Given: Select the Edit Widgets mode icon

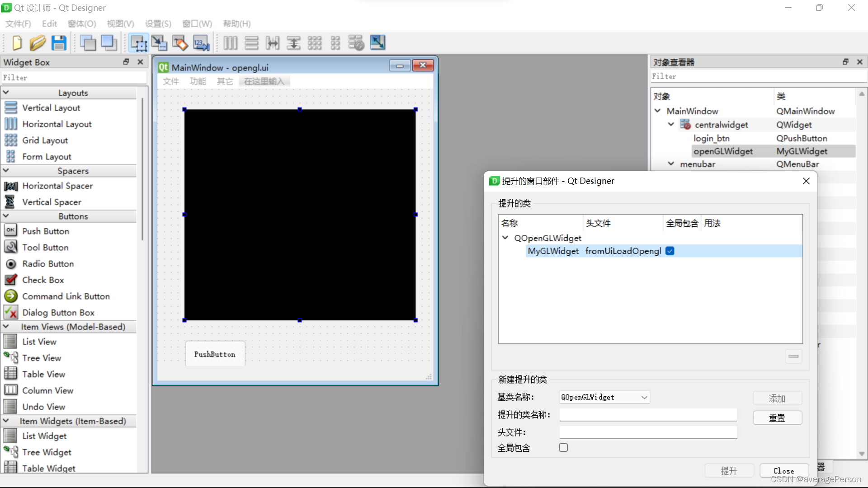Looking at the screenshot, I should pyautogui.click(x=138, y=43).
